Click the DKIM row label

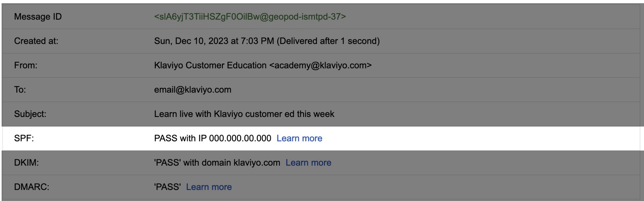click(26, 163)
